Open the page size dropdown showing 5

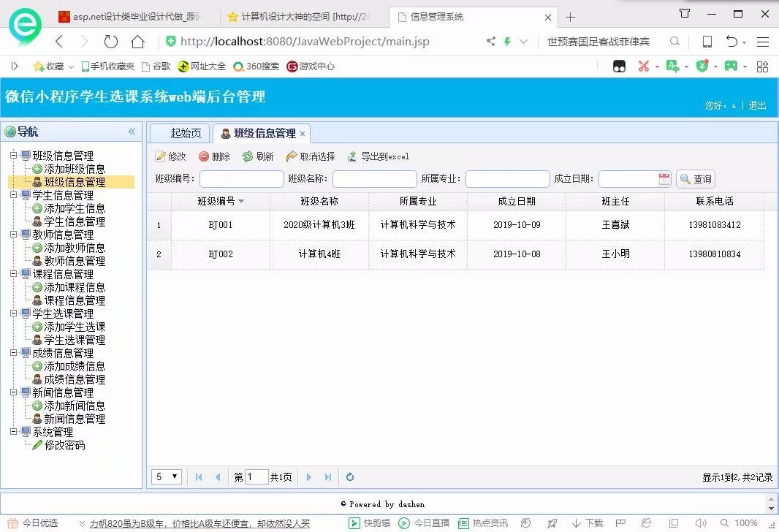166,476
